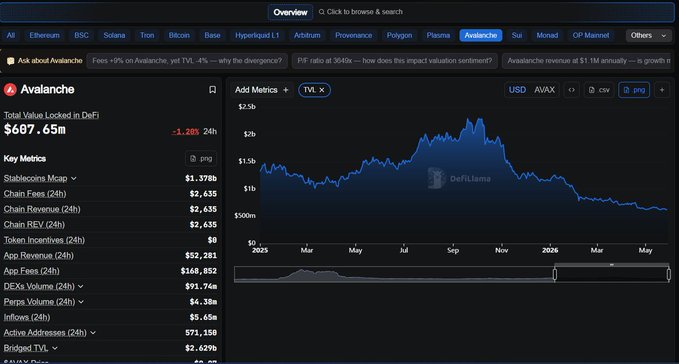Click the $607.65m TVL value
This screenshot has width=679, height=364.
35,129
